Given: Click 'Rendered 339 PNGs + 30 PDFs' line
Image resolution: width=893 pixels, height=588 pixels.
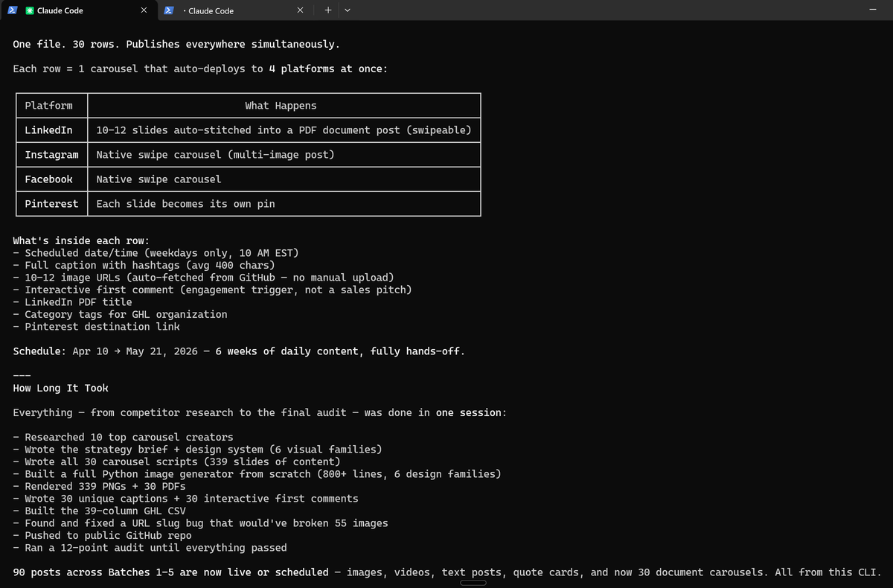Looking at the screenshot, I should click(99, 486).
